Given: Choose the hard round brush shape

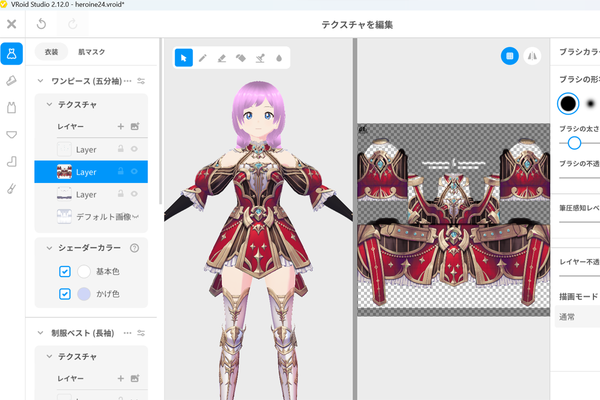Looking at the screenshot, I should pos(568,104).
